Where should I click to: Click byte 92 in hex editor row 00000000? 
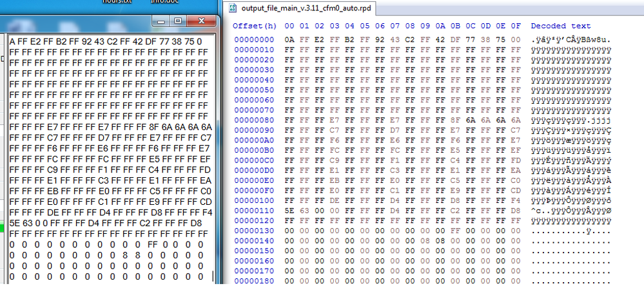[x=380, y=40]
